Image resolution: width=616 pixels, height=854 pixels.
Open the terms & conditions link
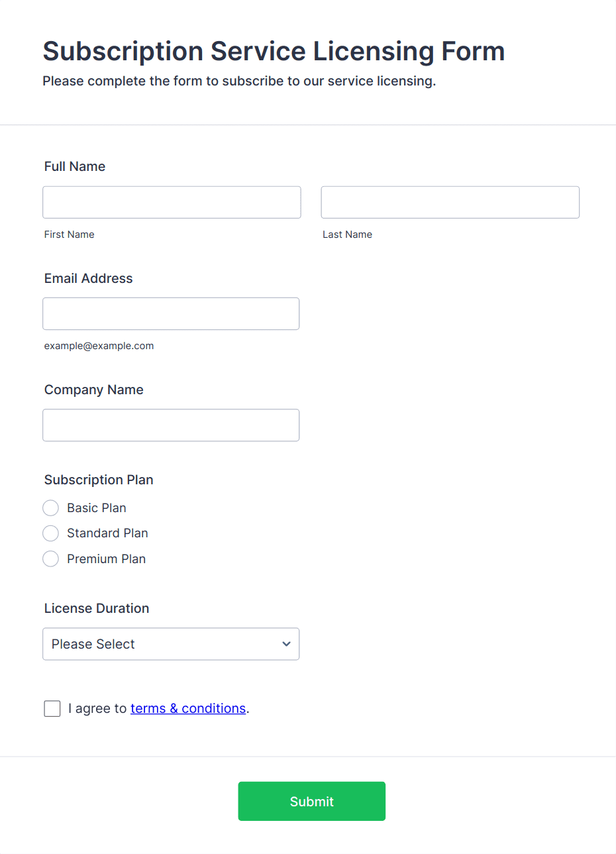[188, 708]
